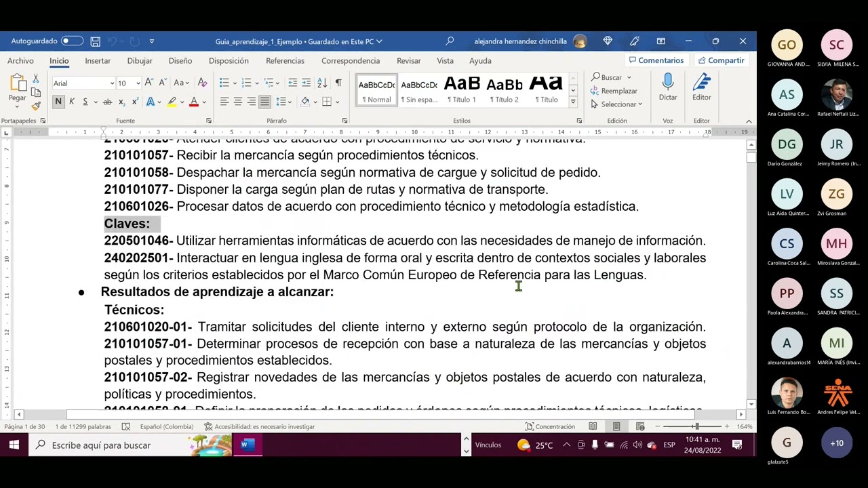The width and height of the screenshot is (868, 488).
Task: Expand the Seleccionar dropdown
Action: point(640,104)
